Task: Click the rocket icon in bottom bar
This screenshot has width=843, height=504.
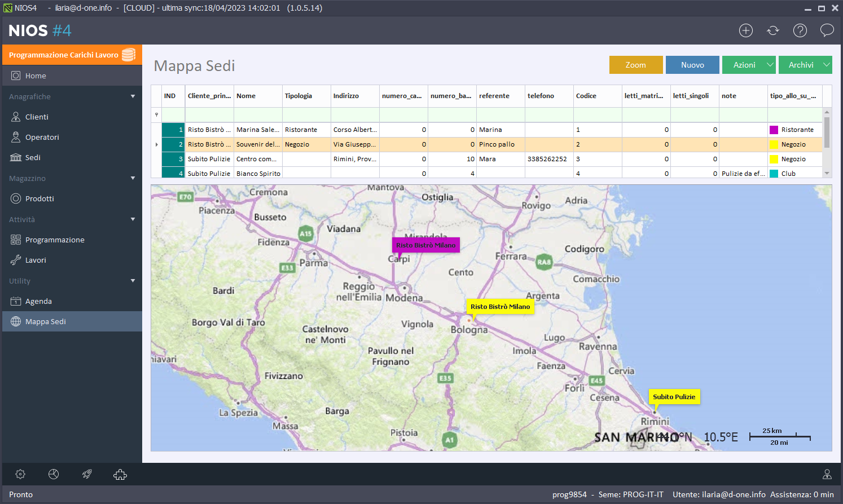Action: coord(87,474)
